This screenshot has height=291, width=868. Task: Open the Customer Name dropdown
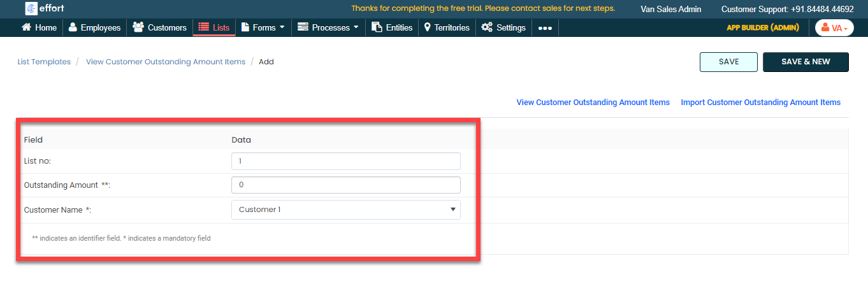(x=345, y=209)
